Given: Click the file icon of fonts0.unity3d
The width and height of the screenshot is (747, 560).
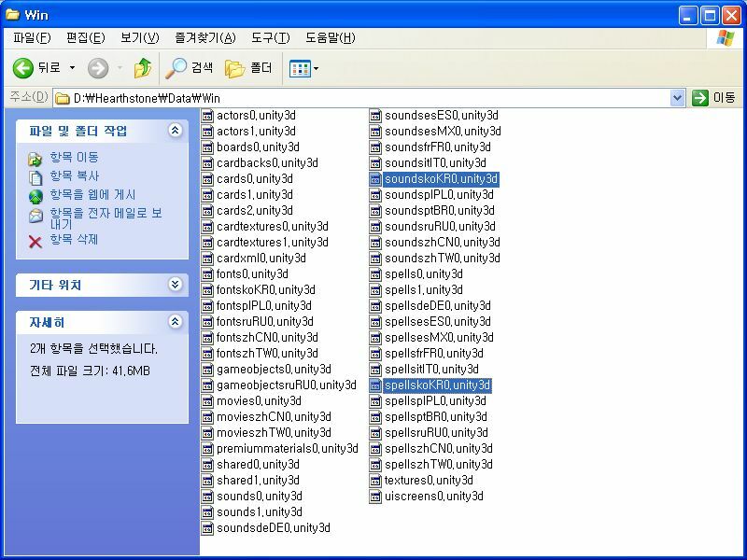Looking at the screenshot, I should (x=207, y=274).
